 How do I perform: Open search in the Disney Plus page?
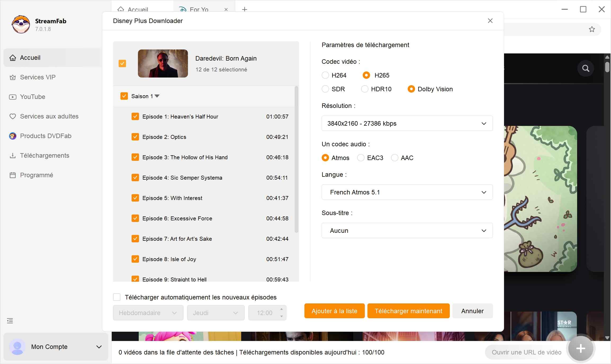tap(585, 68)
